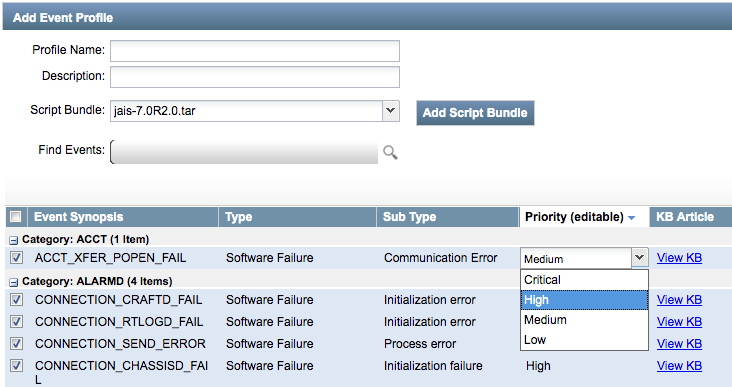
Task: Click the Description input field
Action: click(255, 77)
